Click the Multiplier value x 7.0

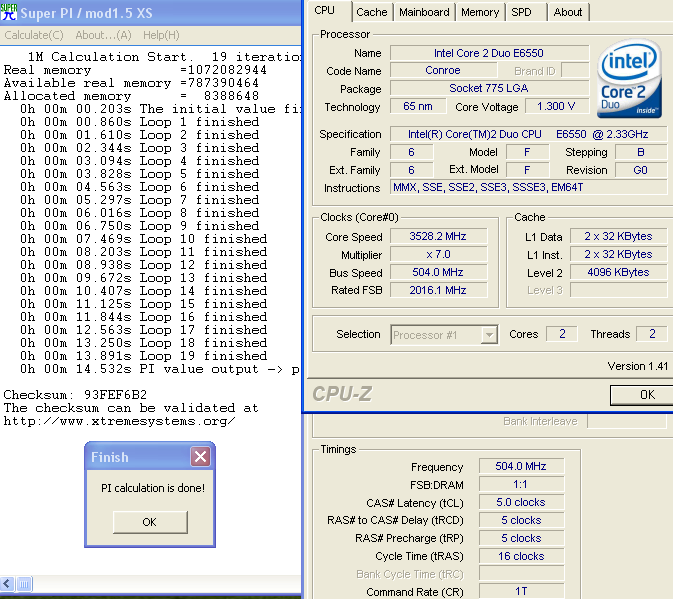pyautogui.click(x=438, y=254)
